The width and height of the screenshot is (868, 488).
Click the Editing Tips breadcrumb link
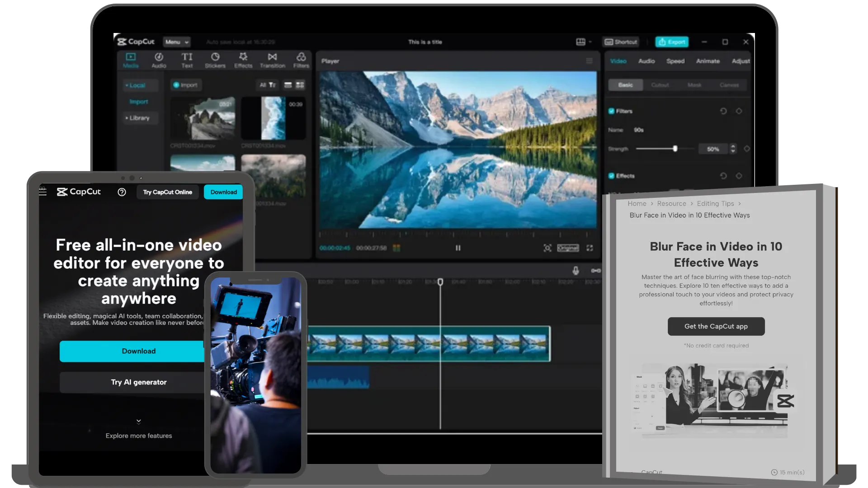(x=715, y=204)
